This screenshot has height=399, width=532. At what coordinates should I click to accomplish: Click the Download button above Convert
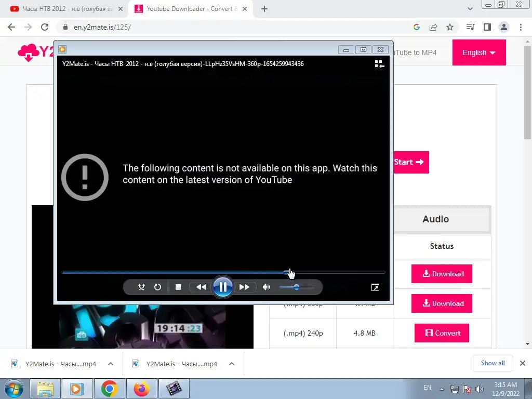(442, 303)
